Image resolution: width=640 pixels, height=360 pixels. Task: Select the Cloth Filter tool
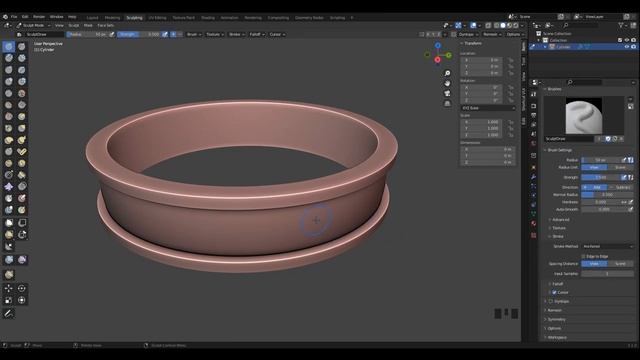pyautogui.click(x=22, y=260)
